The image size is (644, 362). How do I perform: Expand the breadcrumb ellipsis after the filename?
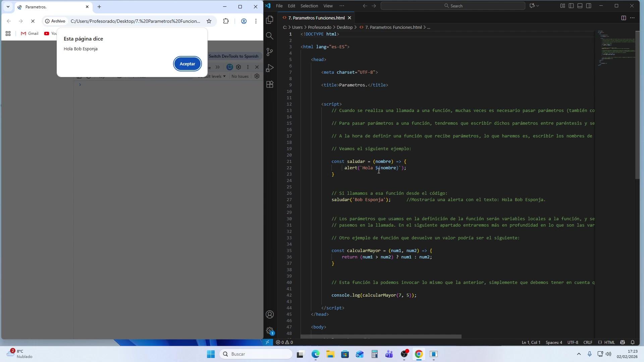coord(429,27)
